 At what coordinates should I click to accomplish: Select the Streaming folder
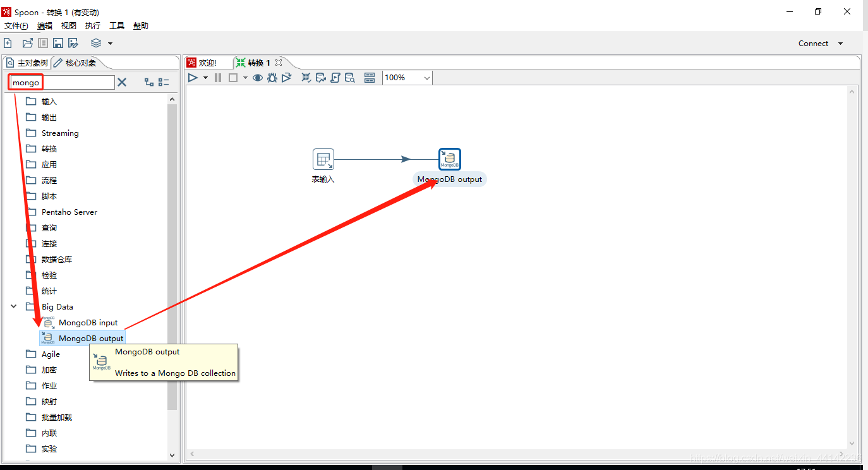point(52,133)
